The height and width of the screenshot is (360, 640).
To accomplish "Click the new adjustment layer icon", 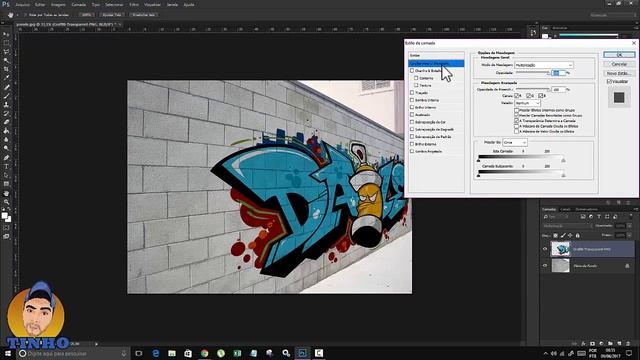I will point(601,344).
